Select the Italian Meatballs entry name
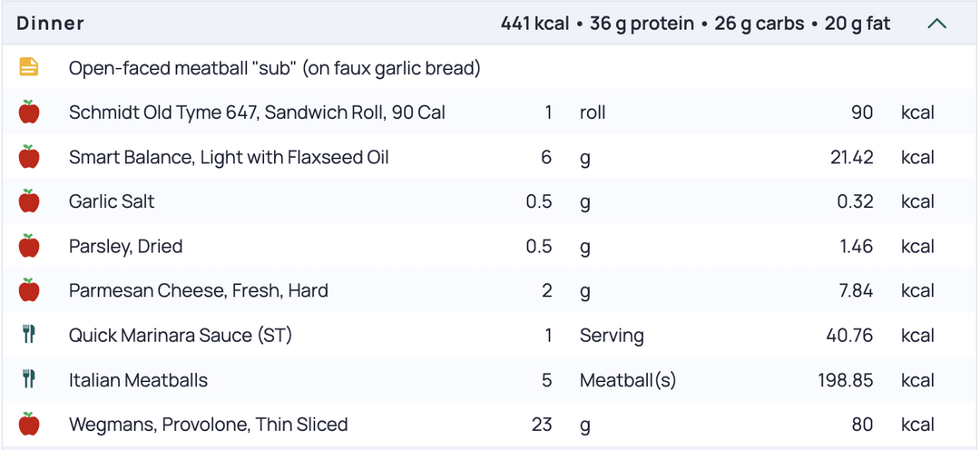 (x=138, y=380)
